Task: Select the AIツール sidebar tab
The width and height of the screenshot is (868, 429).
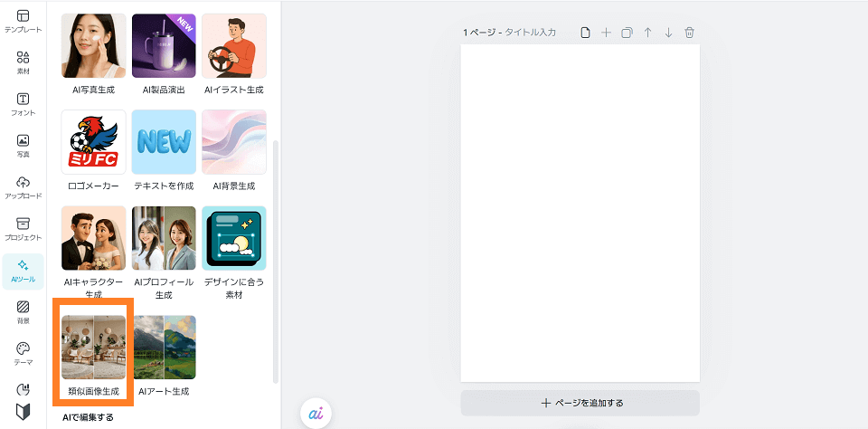Action: click(23, 271)
